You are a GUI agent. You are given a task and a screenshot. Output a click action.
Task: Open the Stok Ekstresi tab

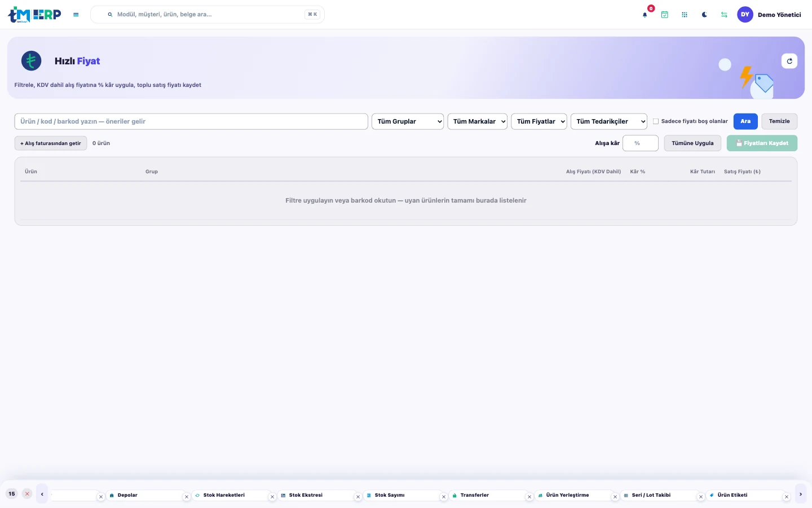coord(315,495)
